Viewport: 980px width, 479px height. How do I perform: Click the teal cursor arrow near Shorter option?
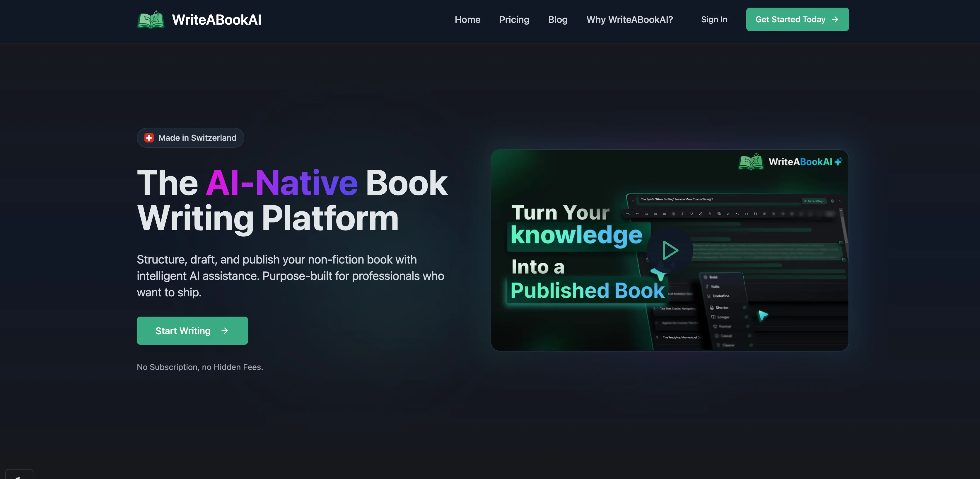point(762,316)
